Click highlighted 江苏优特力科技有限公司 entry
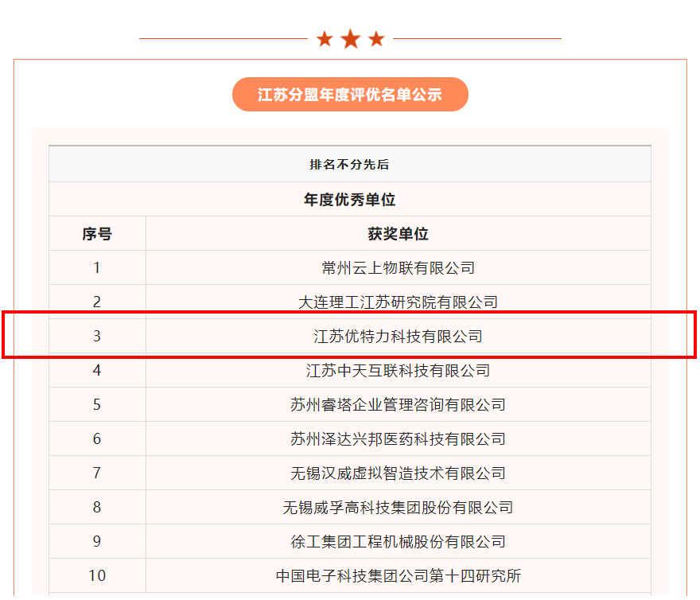Image resolution: width=700 pixels, height=600 pixels. 398,337
